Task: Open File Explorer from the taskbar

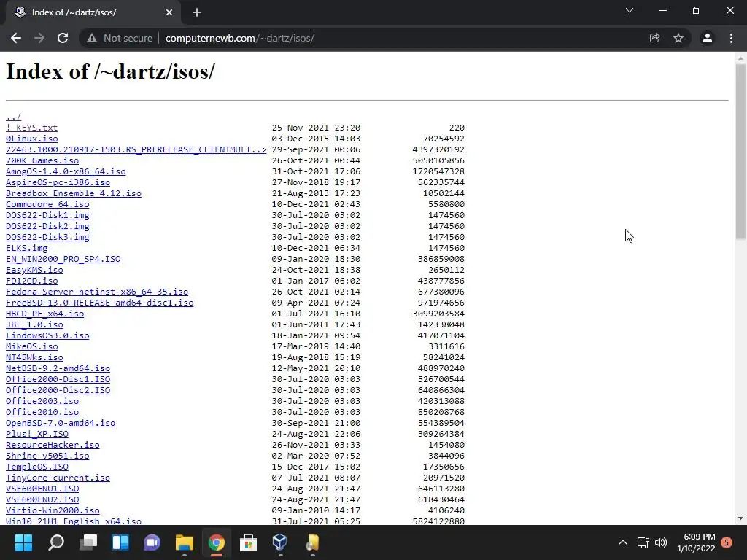Action: tap(184, 542)
